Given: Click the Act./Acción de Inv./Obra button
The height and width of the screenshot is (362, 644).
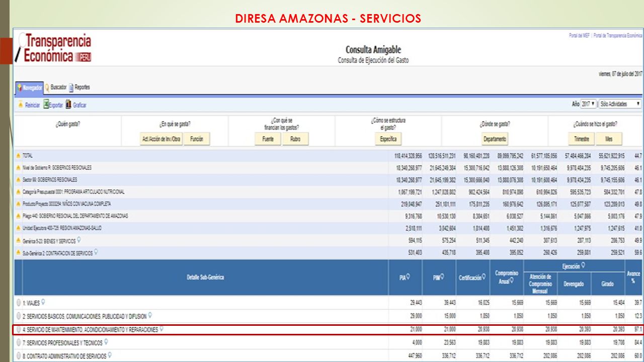Looking at the screenshot, I should pyautogui.click(x=160, y=139).
